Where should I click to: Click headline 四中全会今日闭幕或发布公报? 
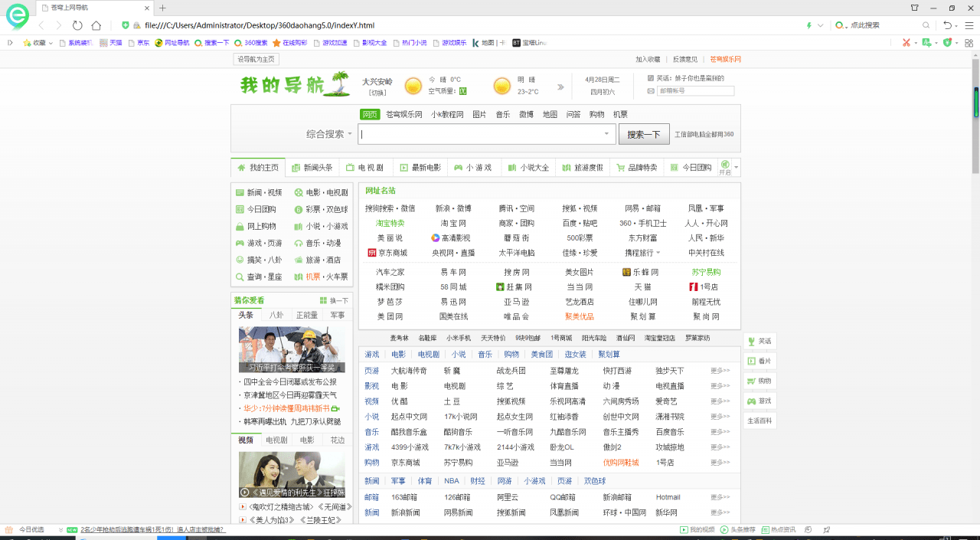(289, 381)
